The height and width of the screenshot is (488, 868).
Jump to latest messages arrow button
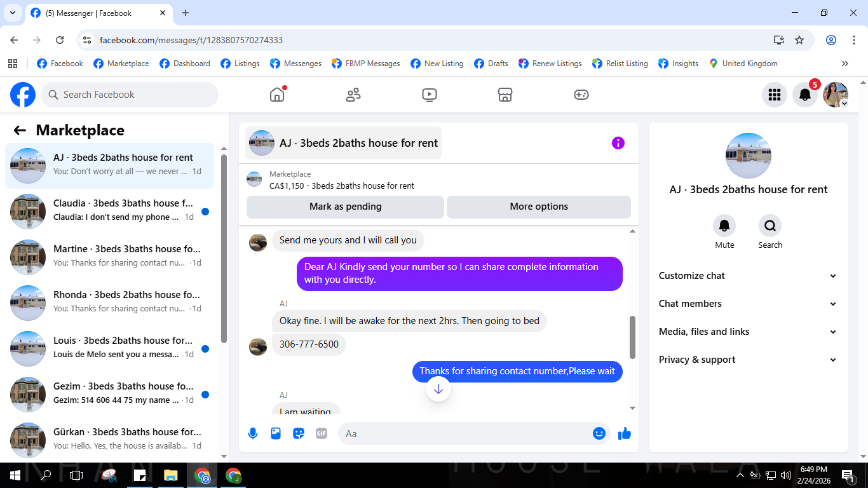coord(438,389)
